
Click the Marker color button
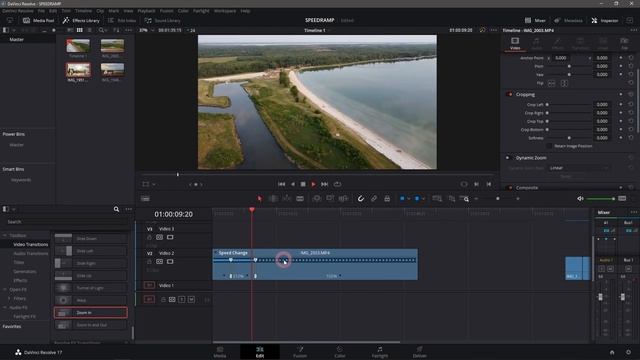point(417,199)
